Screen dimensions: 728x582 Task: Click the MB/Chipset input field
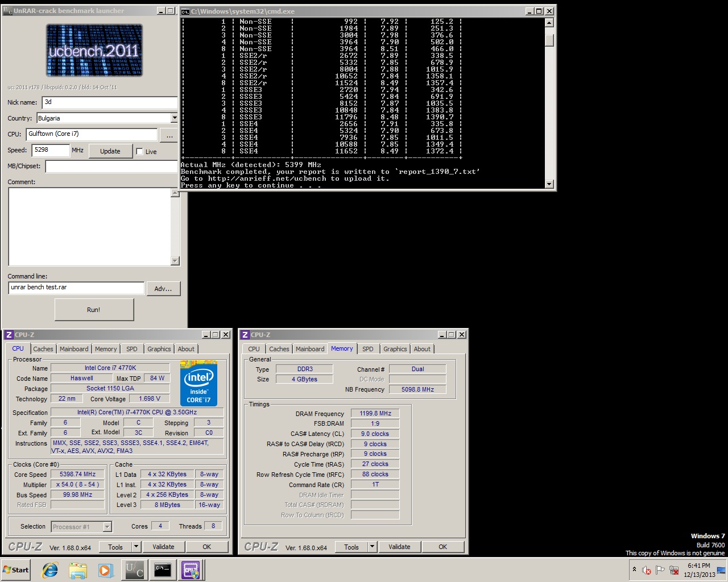click(x=111, y=167)
